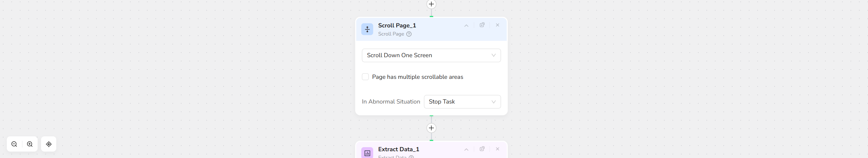Collapse the Extract Data_1 card
This screenshot has width=868, height=158.
point(466,149)
